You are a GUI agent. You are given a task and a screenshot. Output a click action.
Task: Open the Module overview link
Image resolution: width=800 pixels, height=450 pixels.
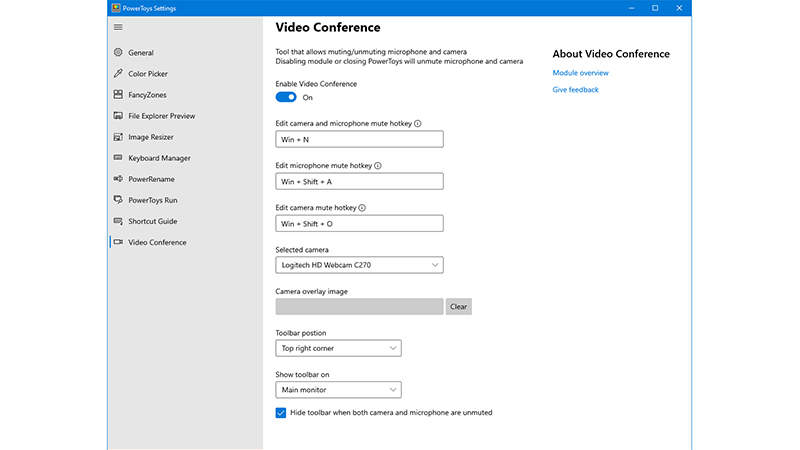(581, 73)
